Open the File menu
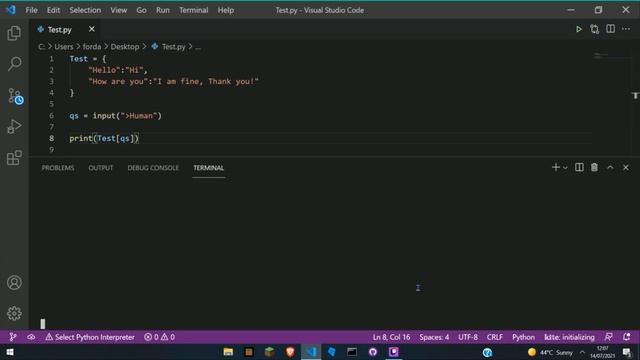Viewport: 640px width, 360px height. coord(31,10)
